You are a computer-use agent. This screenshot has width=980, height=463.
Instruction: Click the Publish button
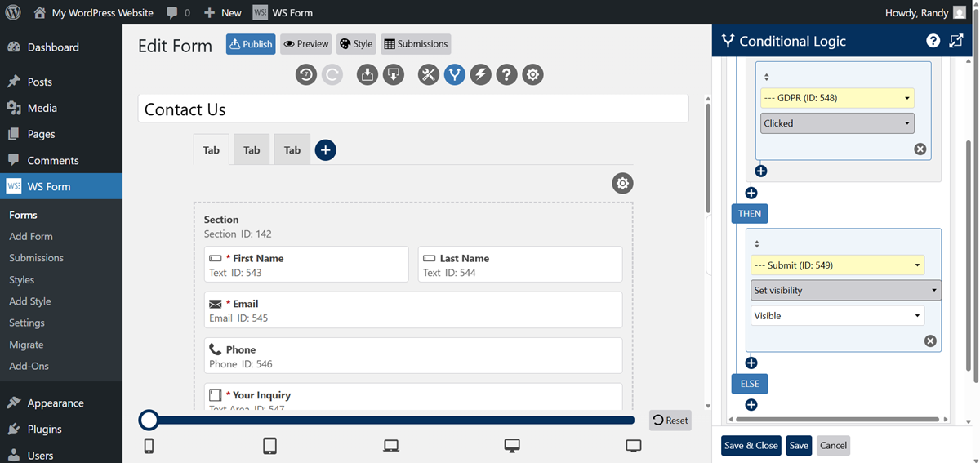pos(251,44)
